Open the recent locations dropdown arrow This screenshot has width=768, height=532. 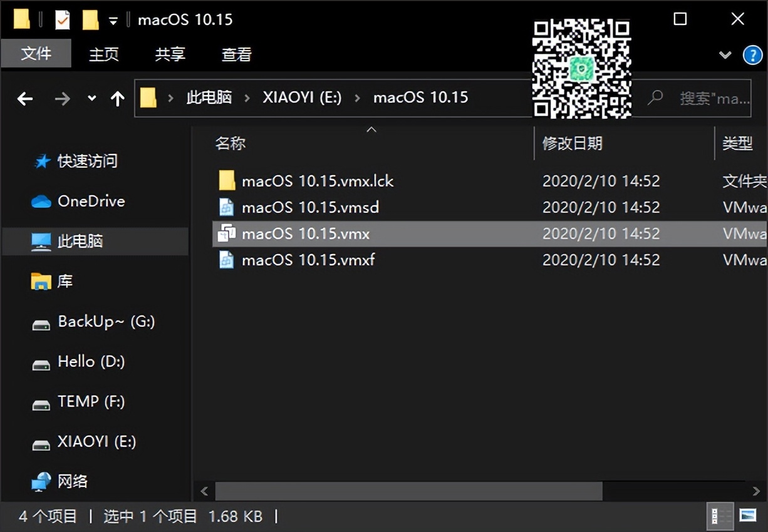click(x=92, y=98)
